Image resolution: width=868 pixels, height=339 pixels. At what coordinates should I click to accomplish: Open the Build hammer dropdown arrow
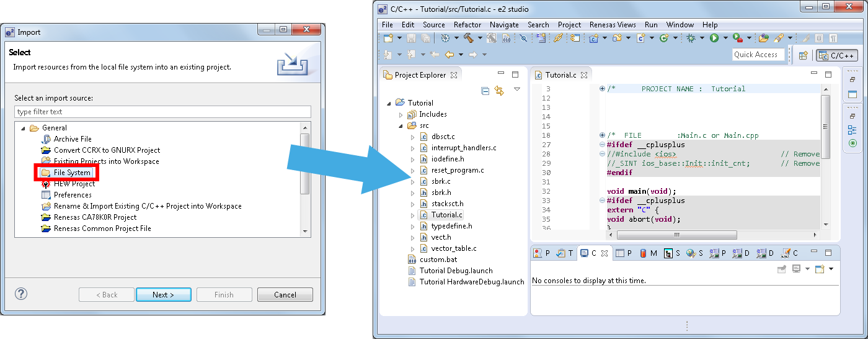[x=480, y=38]
